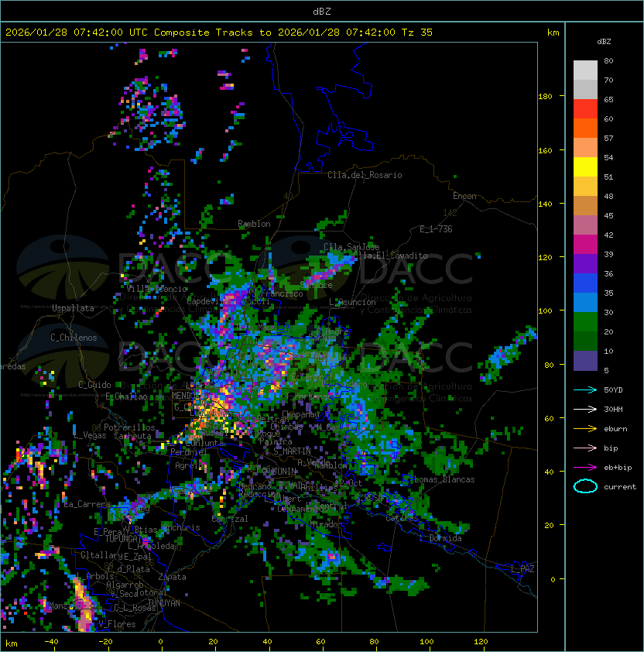Click the 'eburn' legend label
This screenshot has height=652, width=644.
coord(615,429)
